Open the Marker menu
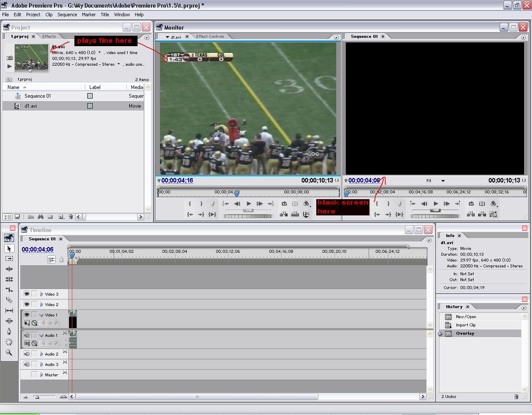Image resolution: width=532 pixels, height=415 pixels. 89,14
